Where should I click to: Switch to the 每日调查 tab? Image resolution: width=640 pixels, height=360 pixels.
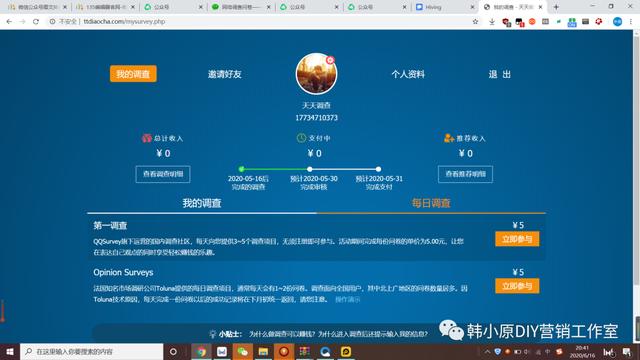[431, 203]
